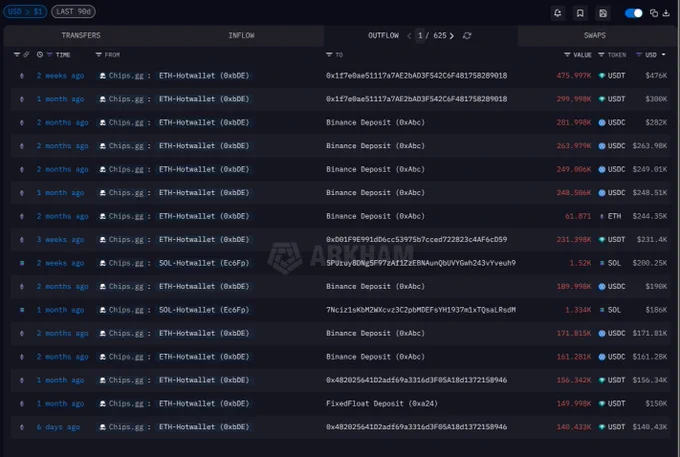Click the $249.01K USD amount
The width and height of the screenshot is (680, 457).
(650, 169)
